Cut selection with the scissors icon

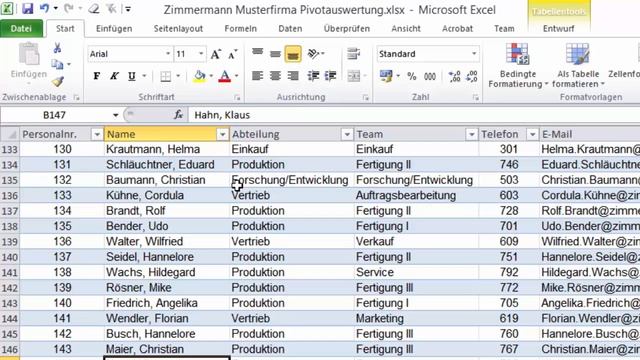pos(58,48)
